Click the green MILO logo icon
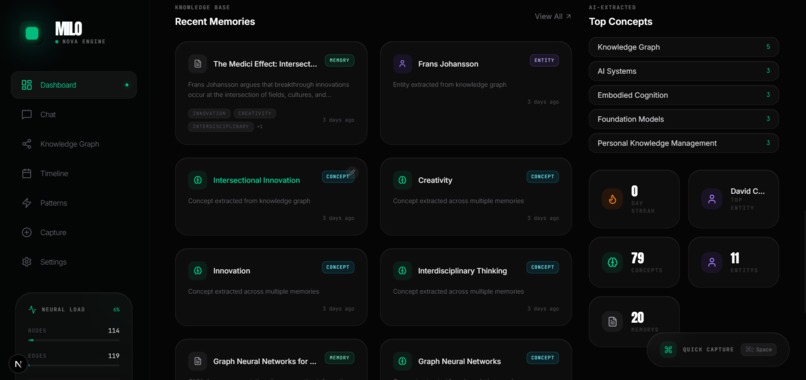 pos(32,33)
